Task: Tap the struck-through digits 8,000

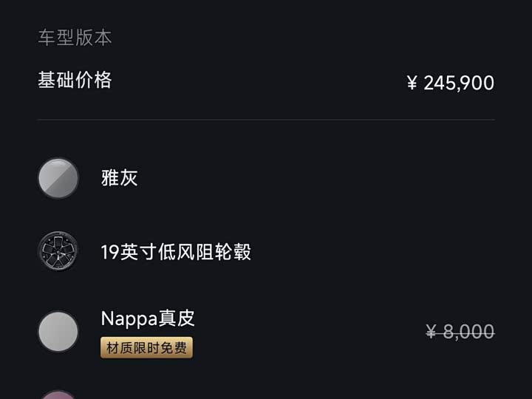Action: pyautogui.click(x=468, y=332)
